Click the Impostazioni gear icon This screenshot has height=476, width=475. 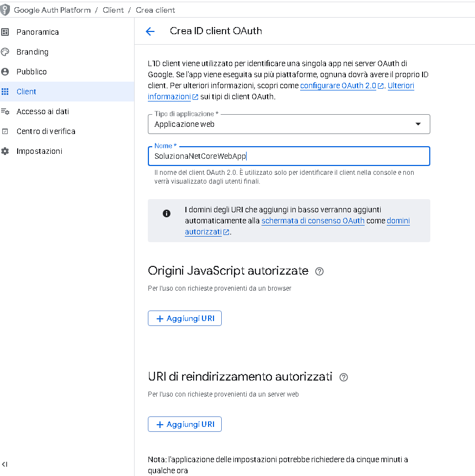tap(5, 151)
